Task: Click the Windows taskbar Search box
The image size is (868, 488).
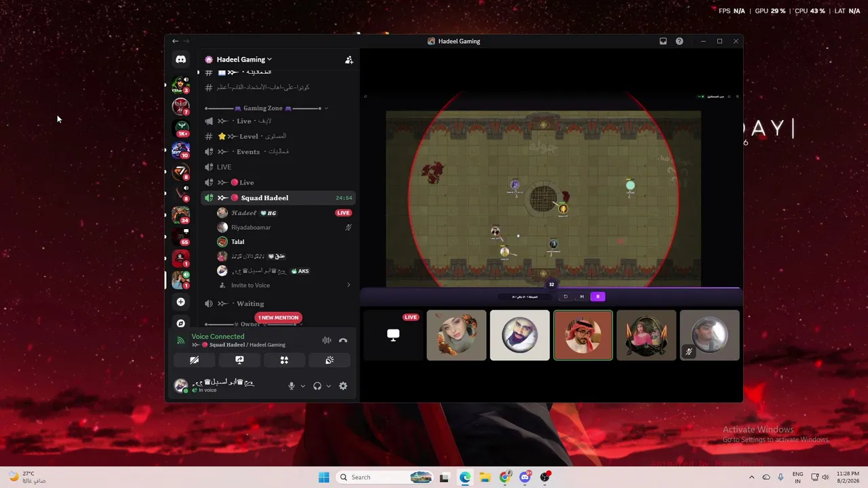Action: click(x=385, y=477)
